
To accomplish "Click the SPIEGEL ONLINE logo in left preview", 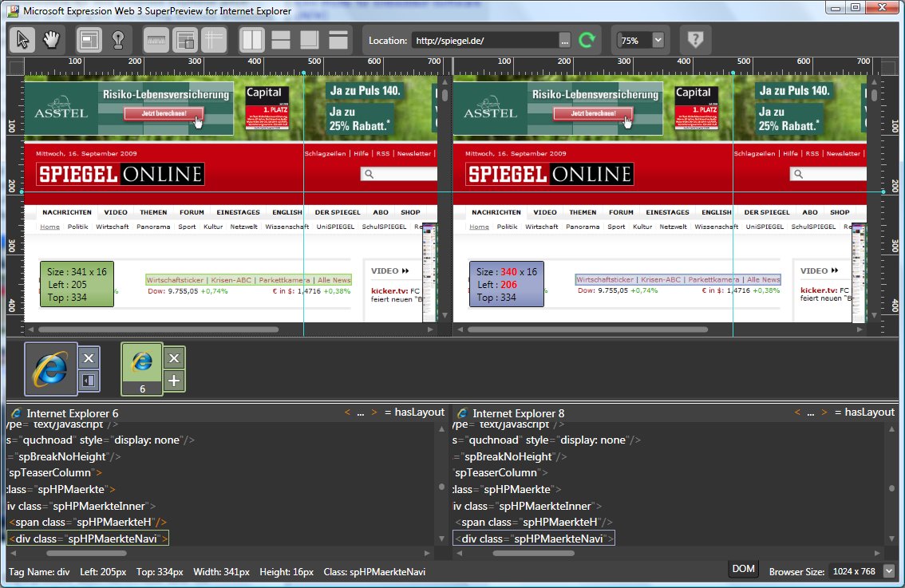I will (x=120, y=174).
